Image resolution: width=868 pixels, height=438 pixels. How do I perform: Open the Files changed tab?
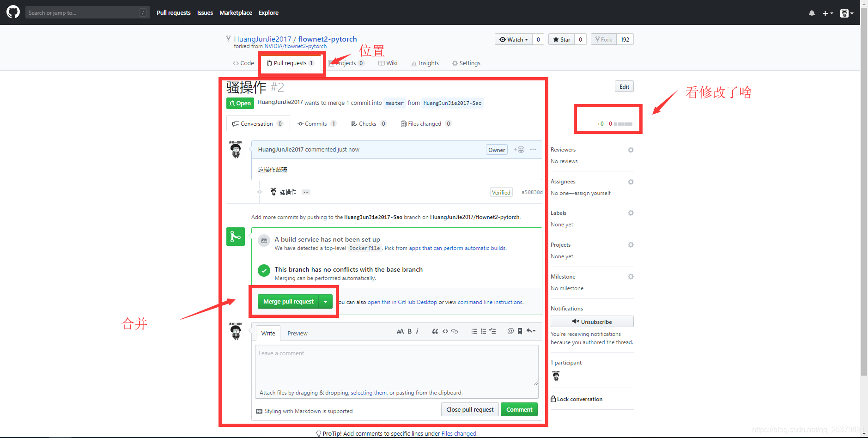(x=426, y=123)
